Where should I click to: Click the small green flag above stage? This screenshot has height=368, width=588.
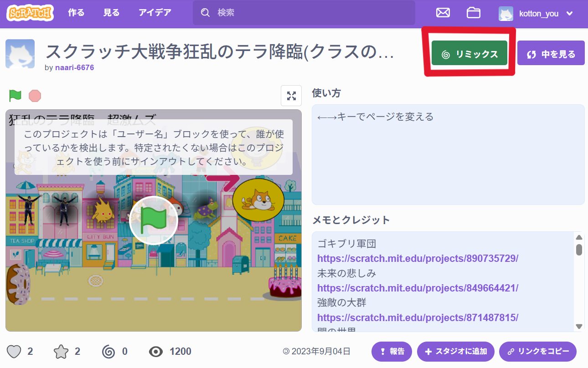pos(15,96)
